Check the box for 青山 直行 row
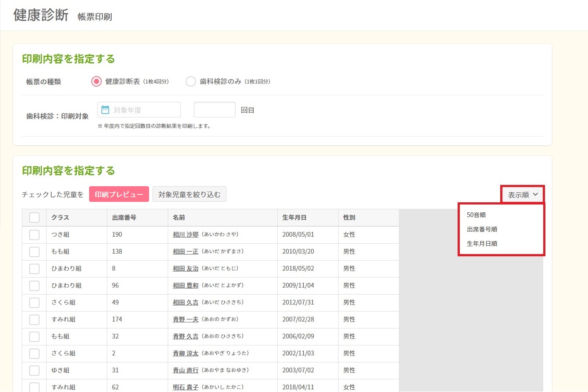The image size is (588, 392). click(34, 371)
